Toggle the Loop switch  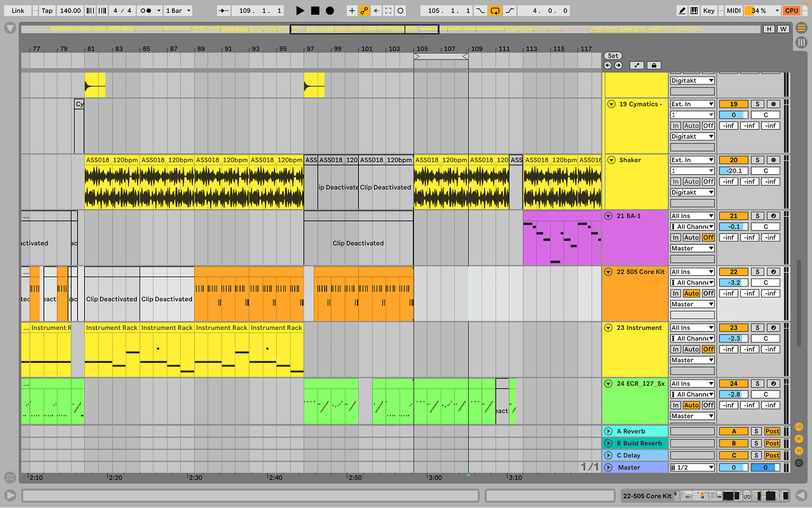tap(495, 11)
